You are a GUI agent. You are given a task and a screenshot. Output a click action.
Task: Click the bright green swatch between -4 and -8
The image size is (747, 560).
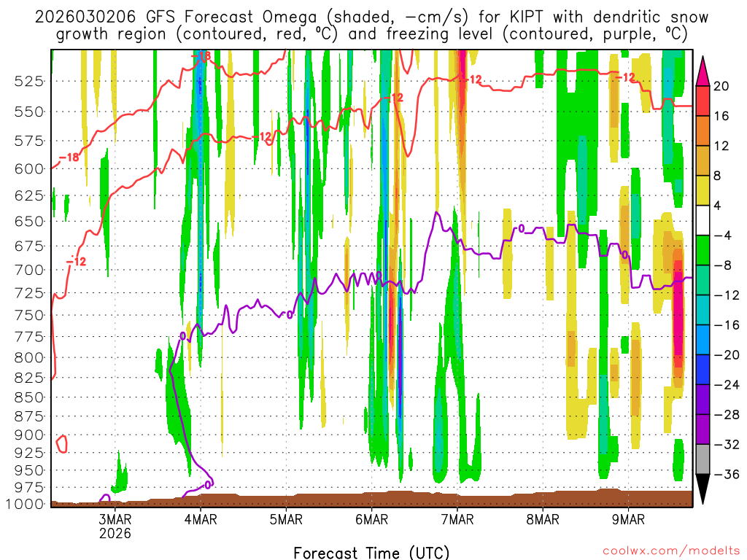point(703,251)
